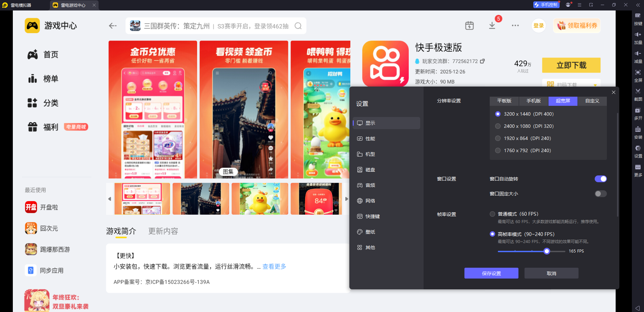Switch to the 自定义 resolution tab
644x312 pixels.
click(592, 101)
